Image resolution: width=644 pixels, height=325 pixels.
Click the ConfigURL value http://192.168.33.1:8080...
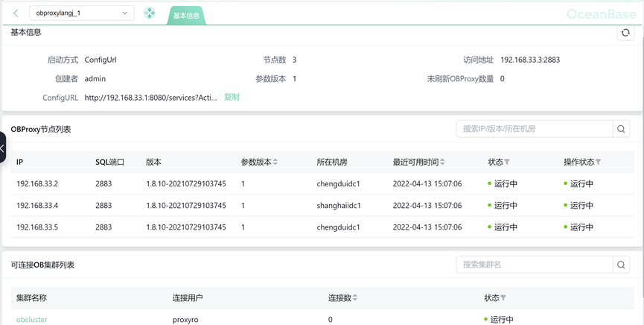pyautogui.click(x=150, y=98)
